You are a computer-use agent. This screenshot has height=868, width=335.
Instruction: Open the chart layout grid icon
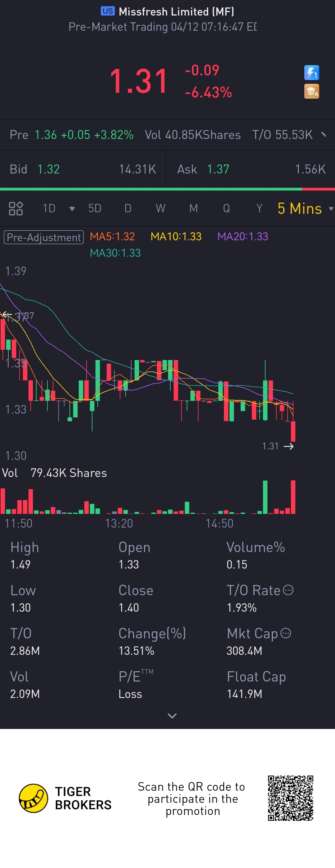(16, 208)
